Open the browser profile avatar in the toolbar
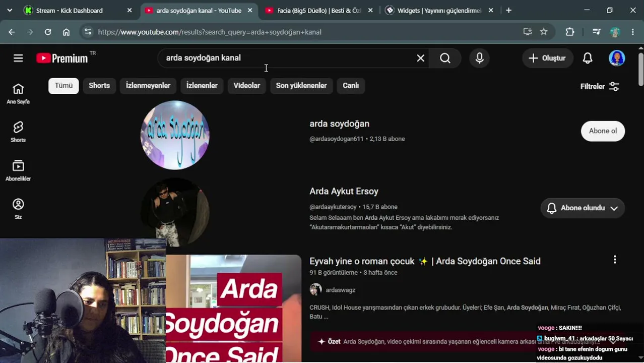Viewport: 644px width, 363px height. coord(615,32)
